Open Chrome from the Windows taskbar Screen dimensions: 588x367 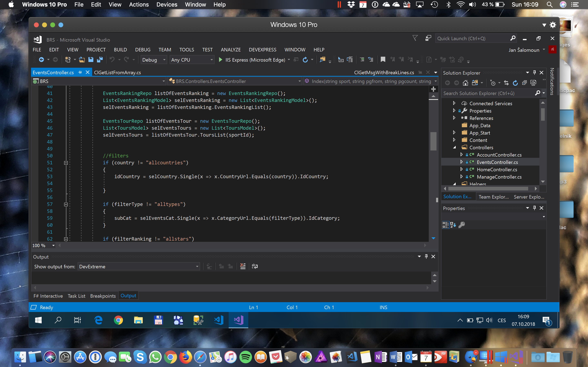click(x=118, y=320)
